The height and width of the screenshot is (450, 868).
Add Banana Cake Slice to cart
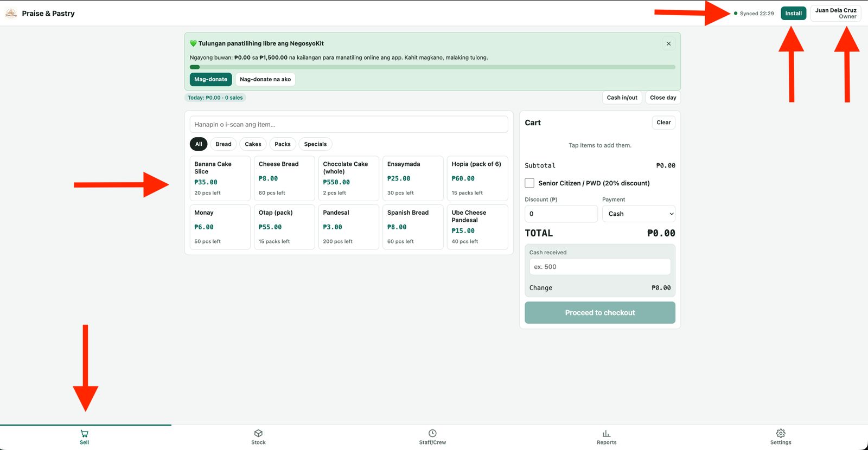(220, 178)
